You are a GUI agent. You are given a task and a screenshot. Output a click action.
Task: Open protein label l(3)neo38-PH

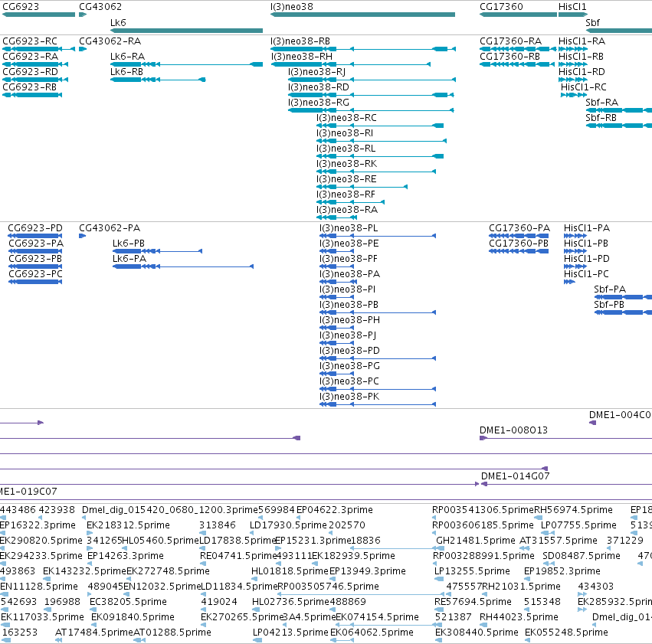click(349, 320)
